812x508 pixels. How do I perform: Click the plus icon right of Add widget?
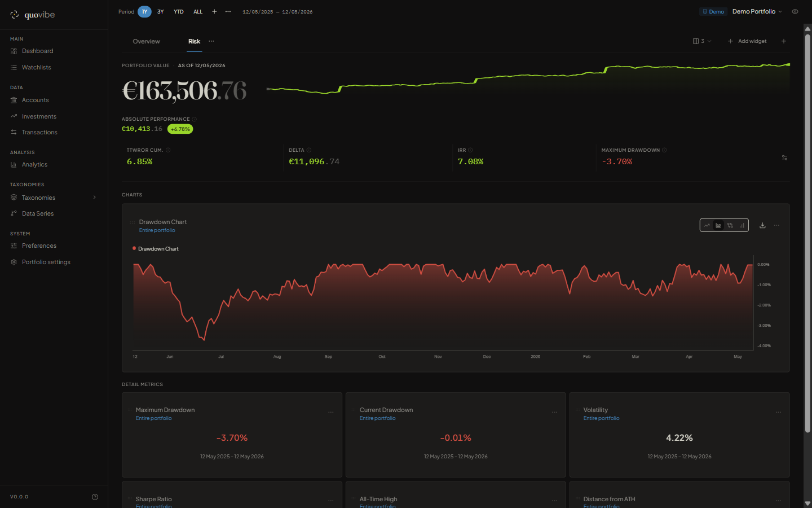click(783, 41)
